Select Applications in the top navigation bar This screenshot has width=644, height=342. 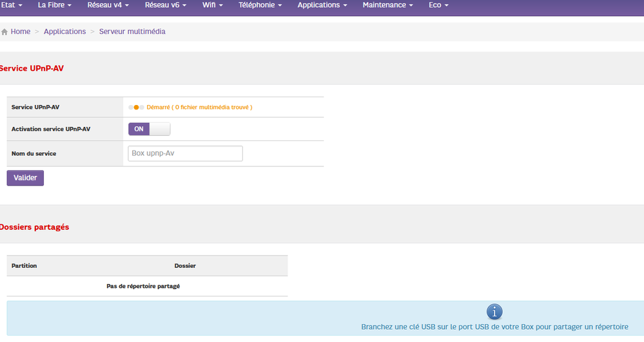322,5
